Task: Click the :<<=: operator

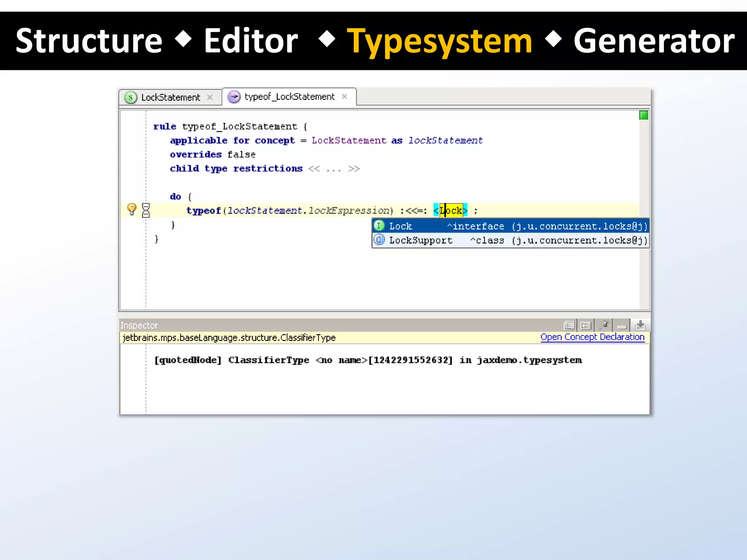Action: click(414, 211)
